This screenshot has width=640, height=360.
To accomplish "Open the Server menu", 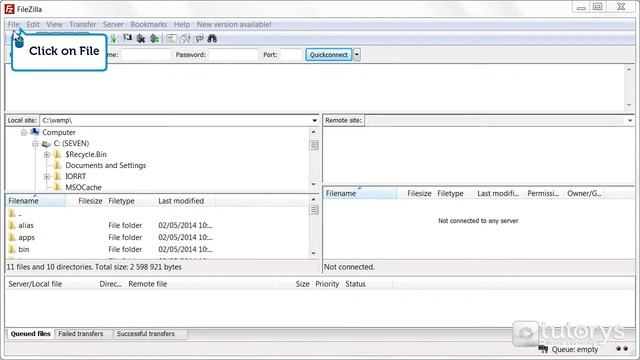I will pos(113,24).
